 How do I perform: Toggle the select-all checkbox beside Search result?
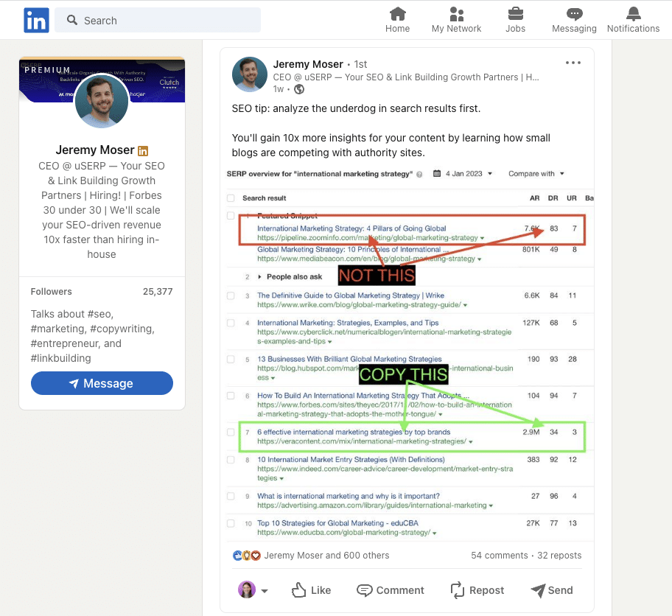coord(231,198)
